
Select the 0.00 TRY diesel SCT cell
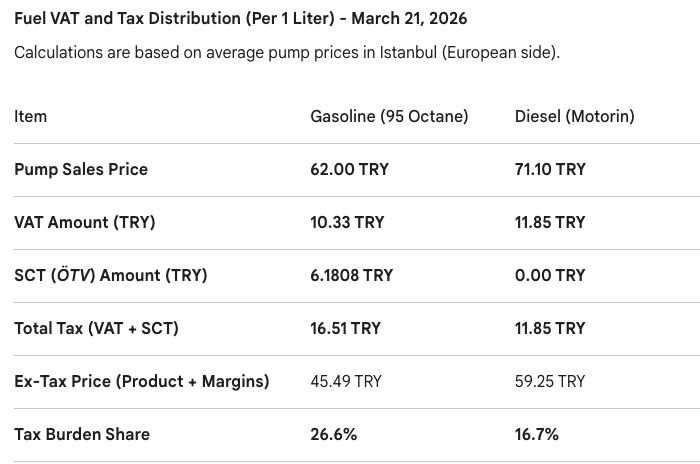coord(550,275)
